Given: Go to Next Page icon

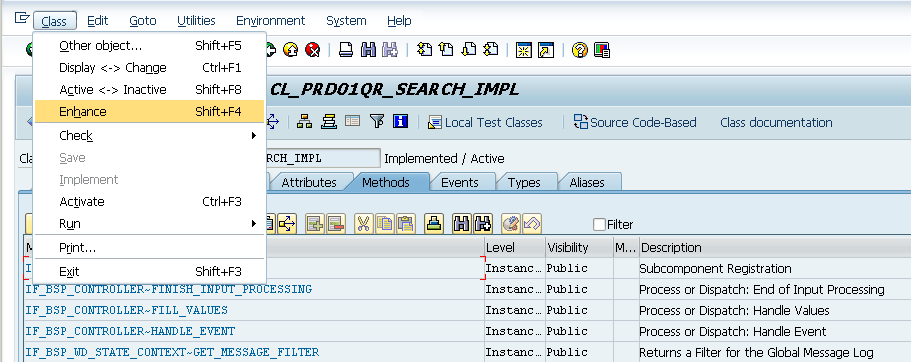Looking at the screenshot, I should pyautogui.click(x=468, y=50).
